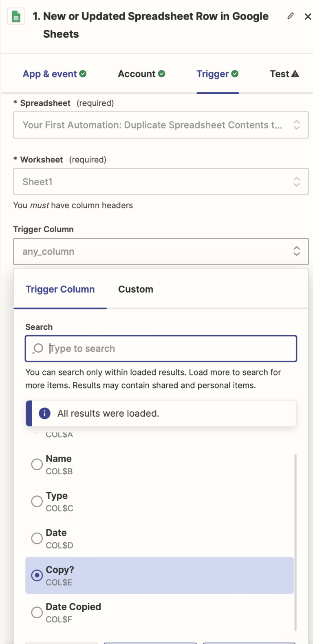The width and height of the screenshot is (313, 644).
Task: Switch to the Custom tab
Action: pyautogui.click(x=135, y=289)
